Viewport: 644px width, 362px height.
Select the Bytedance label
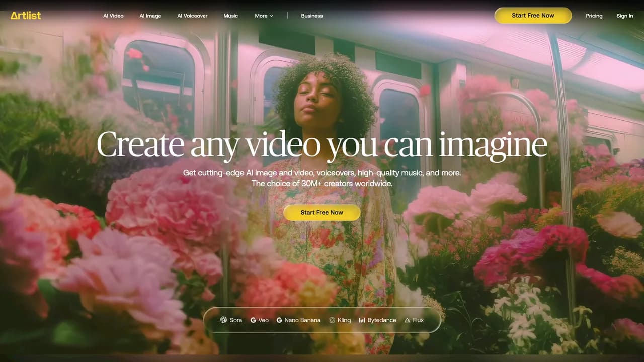pos(382,320)
